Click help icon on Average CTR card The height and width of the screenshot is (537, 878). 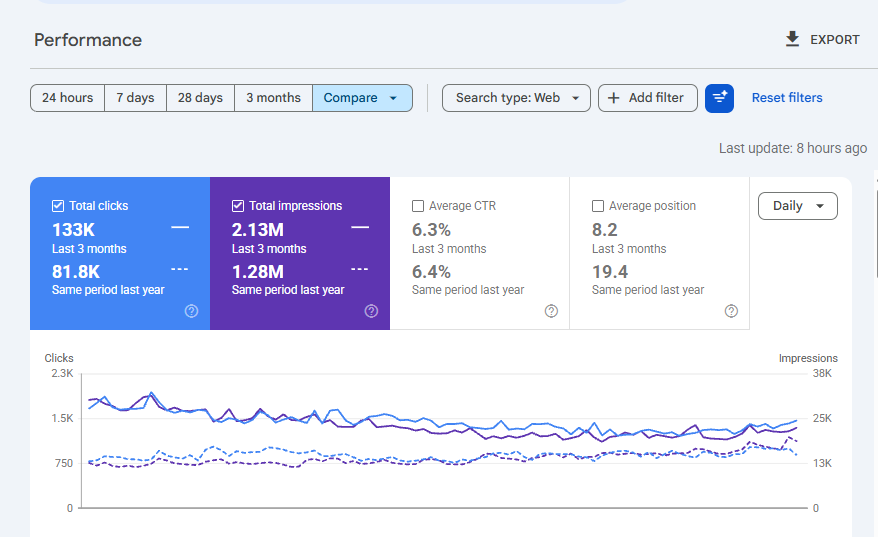click(552, 311)
